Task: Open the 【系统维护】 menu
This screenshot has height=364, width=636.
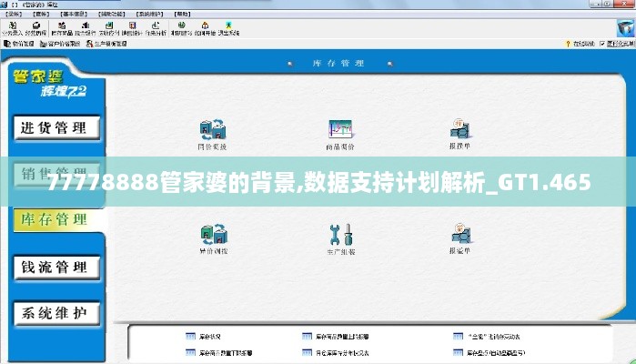Action: click(x=149, y=15)
